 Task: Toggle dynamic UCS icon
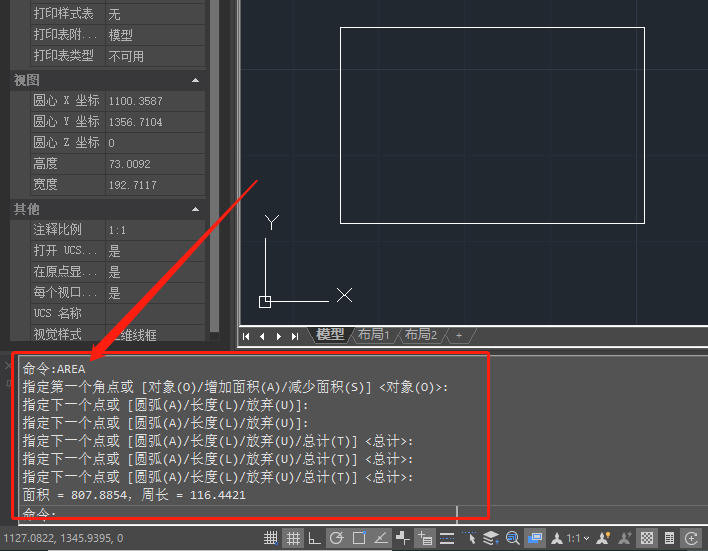[403, 538]
